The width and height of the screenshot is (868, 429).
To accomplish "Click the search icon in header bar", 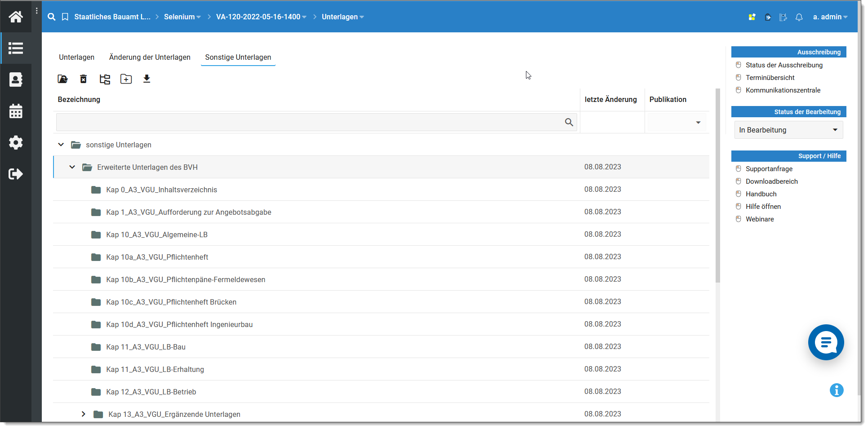I will (52, 17).
